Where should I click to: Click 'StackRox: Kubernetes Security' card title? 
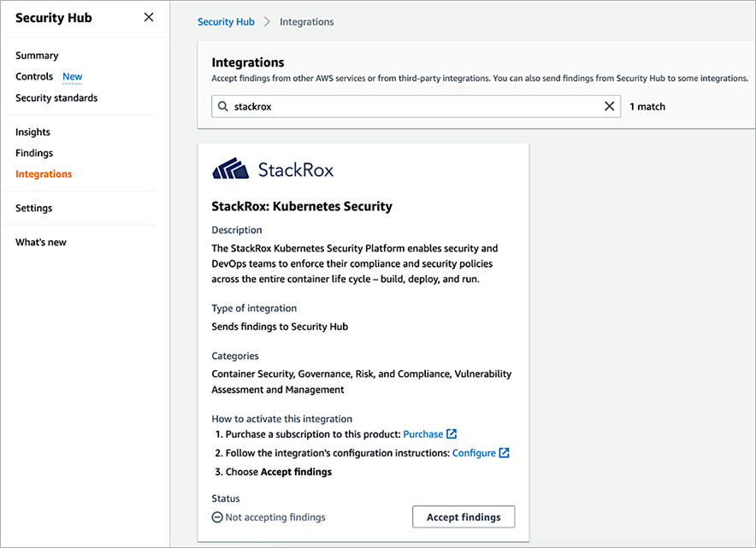[302, 206]
